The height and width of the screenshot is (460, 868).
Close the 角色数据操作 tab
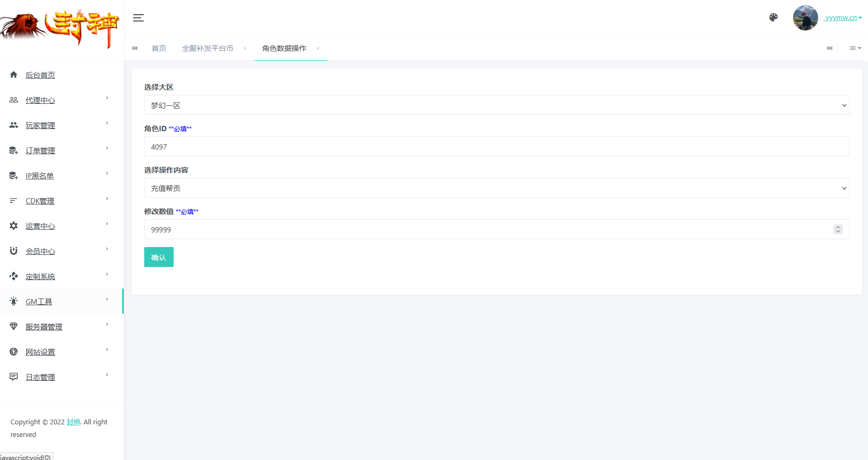(x=318, y=48)
